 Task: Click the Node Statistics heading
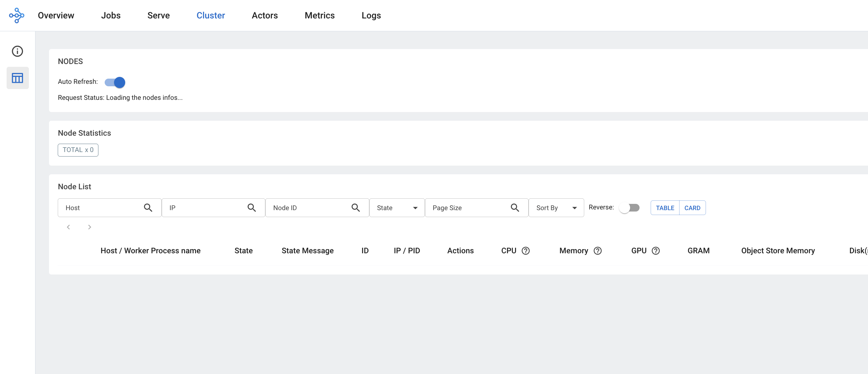click(85, 133)
